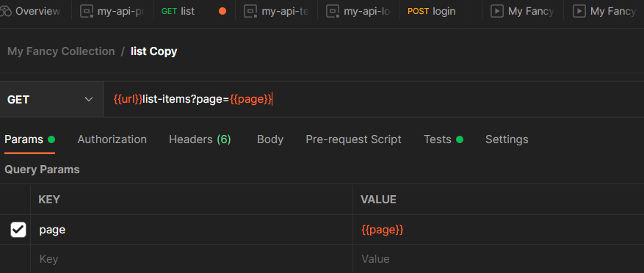Open the first My Fancy runner tab

(x=522, y=12)
